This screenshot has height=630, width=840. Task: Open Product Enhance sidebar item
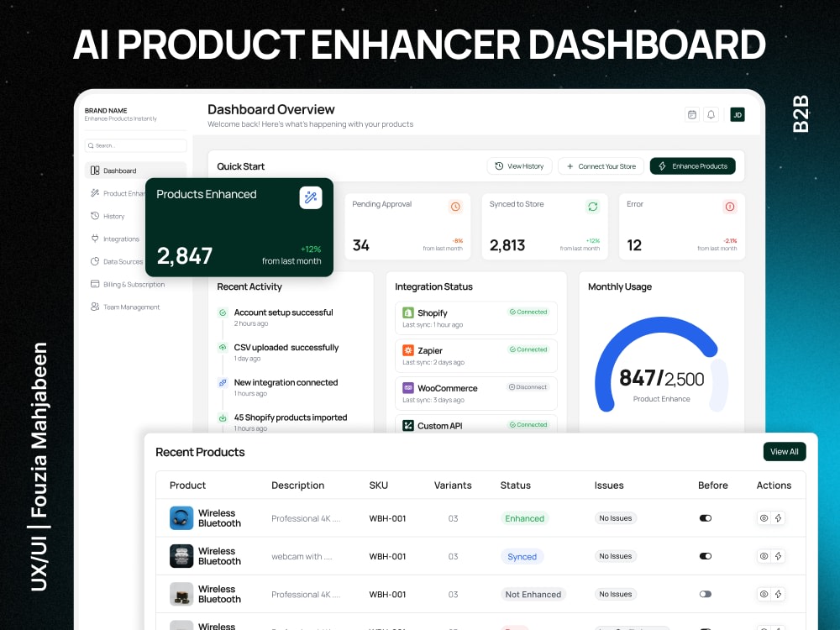pos(118,193)
